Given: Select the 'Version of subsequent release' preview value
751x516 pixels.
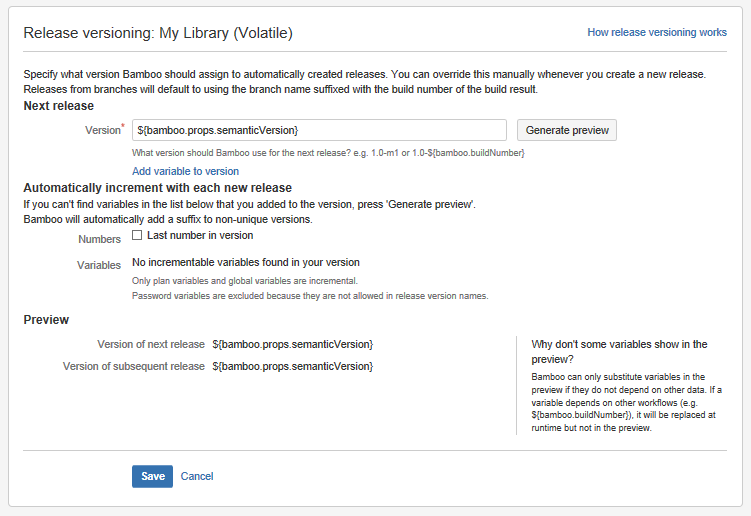Looking at the screenshot, I should click(x=293, y=367).
